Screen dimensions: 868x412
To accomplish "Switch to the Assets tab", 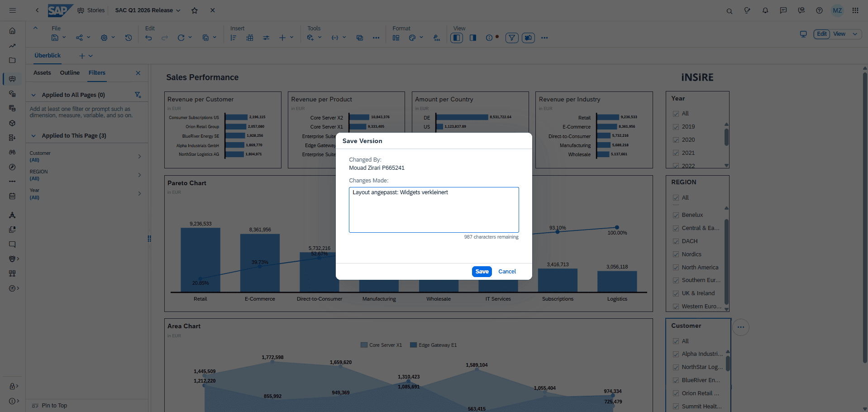I will click(x=42, y=73).
